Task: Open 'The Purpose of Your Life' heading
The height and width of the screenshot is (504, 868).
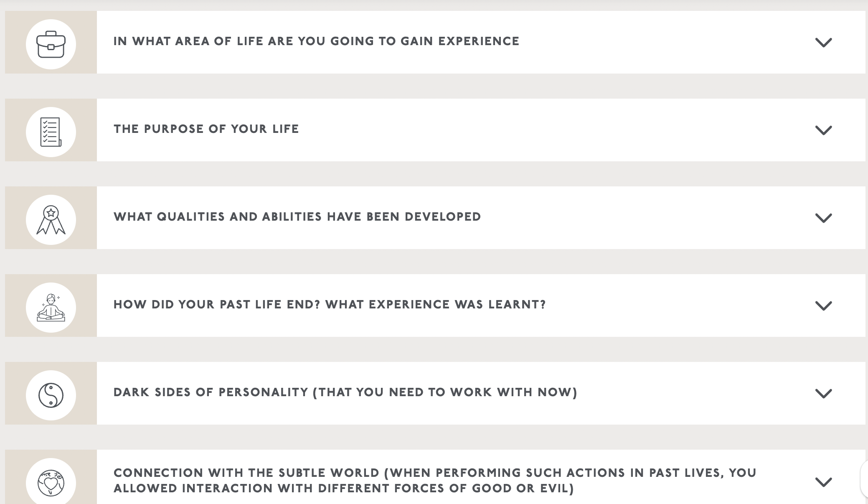Action: (x=206, y=129)
